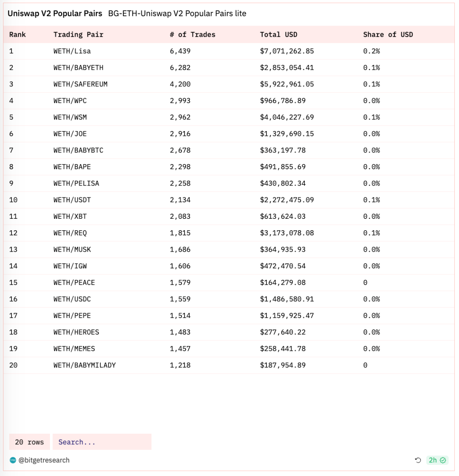Viewport: 459px width, 476px height.
Task: Click the 20 rows counter
Action: click(29, 442)
